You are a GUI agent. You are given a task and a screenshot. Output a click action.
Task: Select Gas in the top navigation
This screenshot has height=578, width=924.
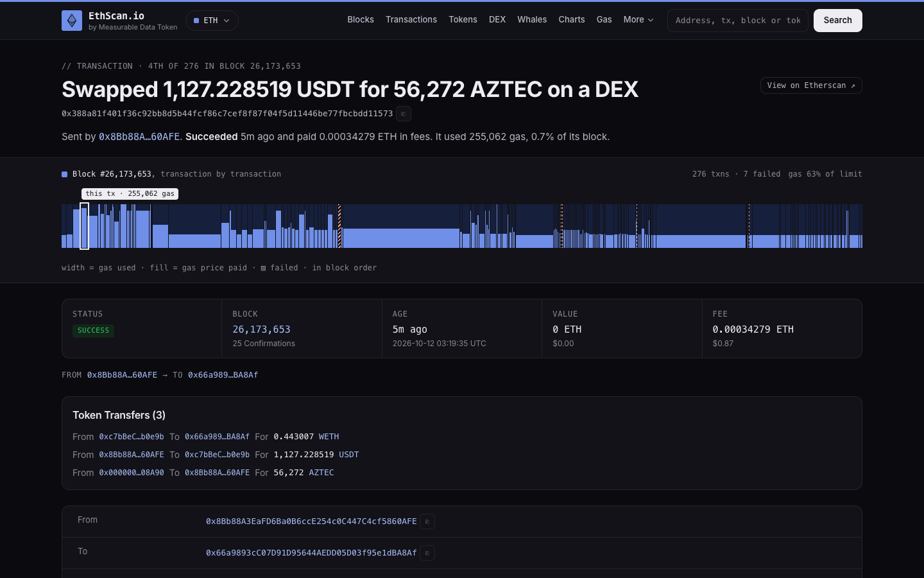pyautogui.click(x=604, y=20)
